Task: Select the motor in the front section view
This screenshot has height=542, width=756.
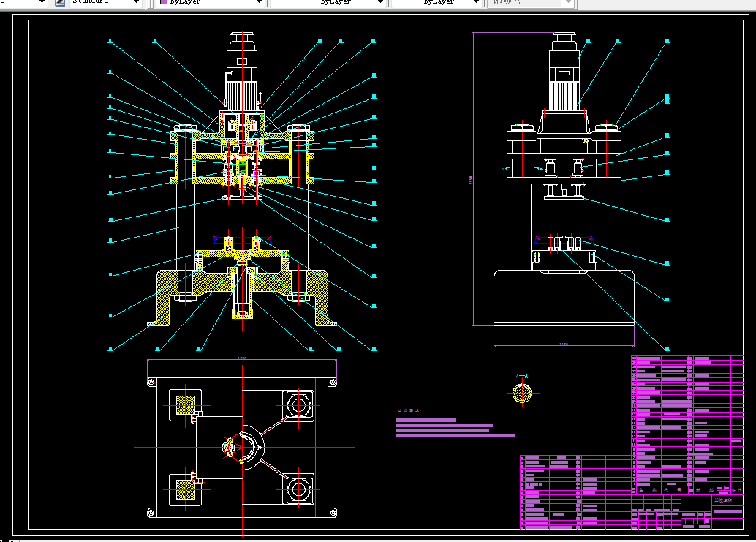Action: (242, 72)
